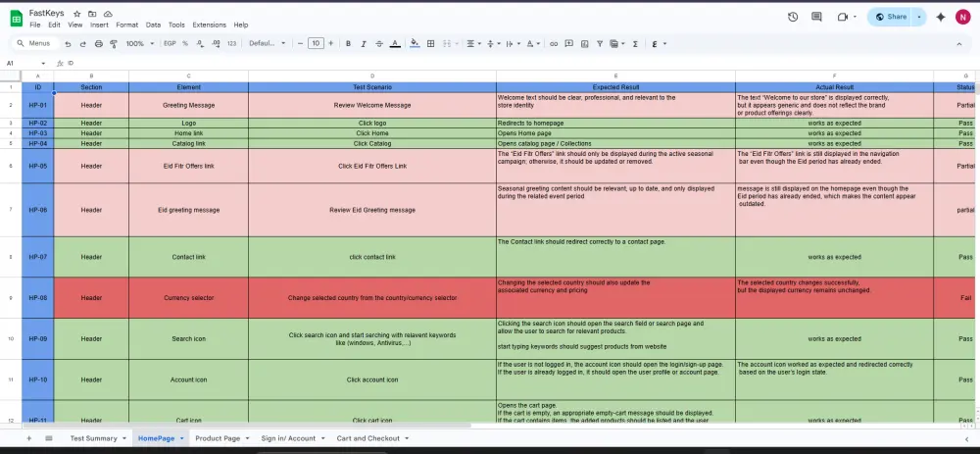This screenshot has height=454, width=980.
Task: Show all comments icon
Action: pyautogui.click(x=816, y=17)
